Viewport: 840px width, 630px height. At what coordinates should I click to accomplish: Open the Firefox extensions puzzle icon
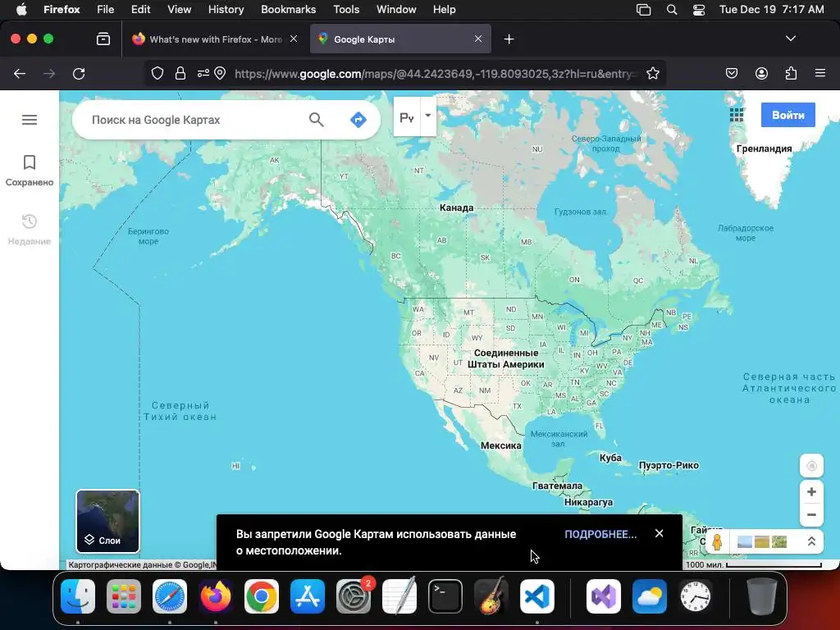(x=792, y=73)
